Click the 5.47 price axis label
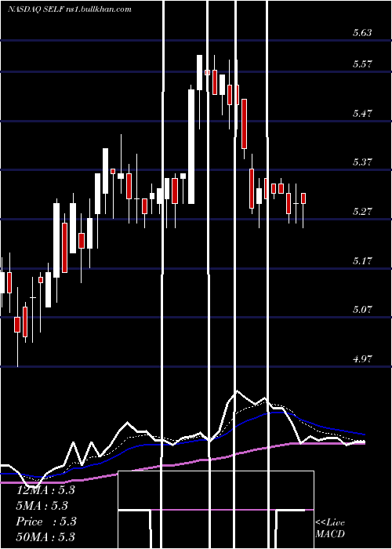Screen dimensions: 392x549 tap(362, 114)
